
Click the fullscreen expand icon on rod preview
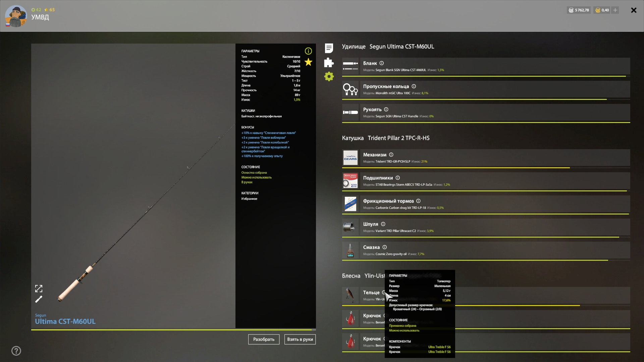tap(39, 289)
